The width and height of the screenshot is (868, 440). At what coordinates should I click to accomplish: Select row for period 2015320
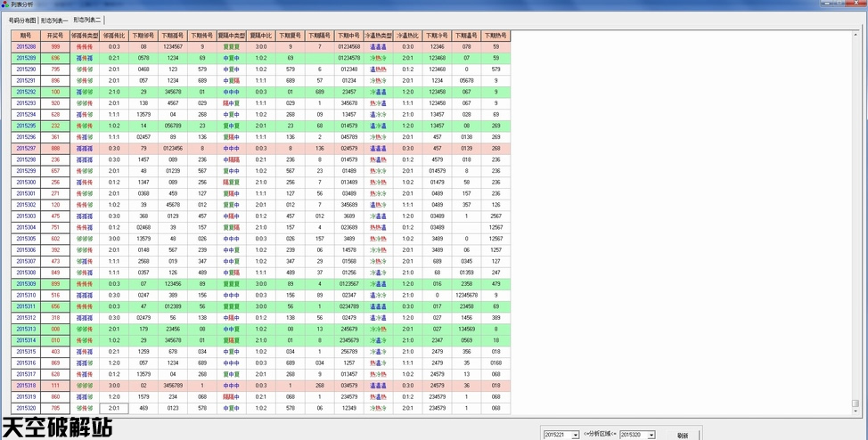point(25,408)
